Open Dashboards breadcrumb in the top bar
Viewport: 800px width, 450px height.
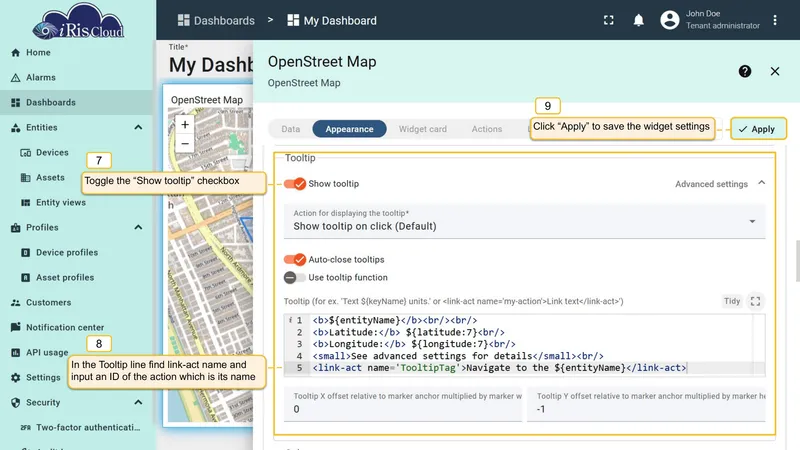click(x=216, y=20)
